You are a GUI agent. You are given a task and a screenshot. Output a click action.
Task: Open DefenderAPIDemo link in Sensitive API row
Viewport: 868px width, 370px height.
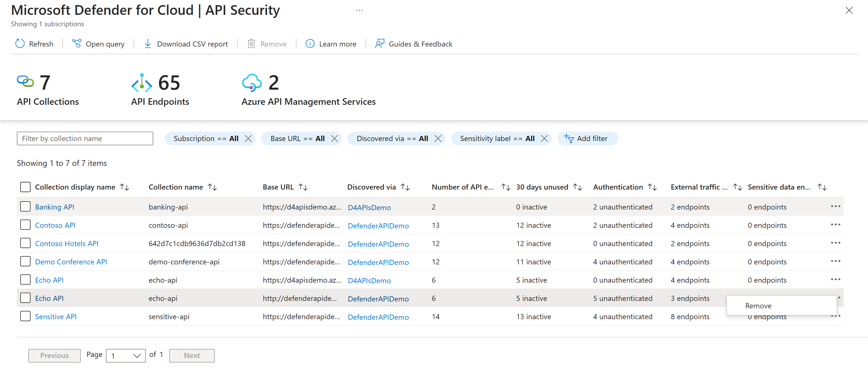pos(378,317)
